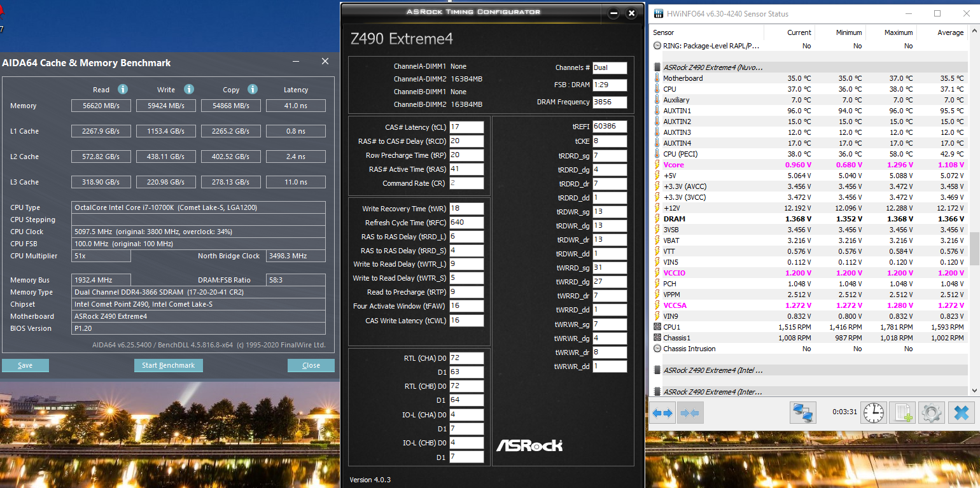Click the HWiNFO scrollbar up arrow
The image size is (980, 488).
click(974, 32)
